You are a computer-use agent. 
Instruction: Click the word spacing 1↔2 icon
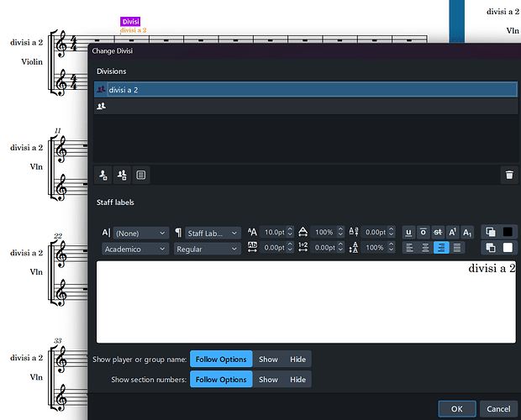coord(303,247)
